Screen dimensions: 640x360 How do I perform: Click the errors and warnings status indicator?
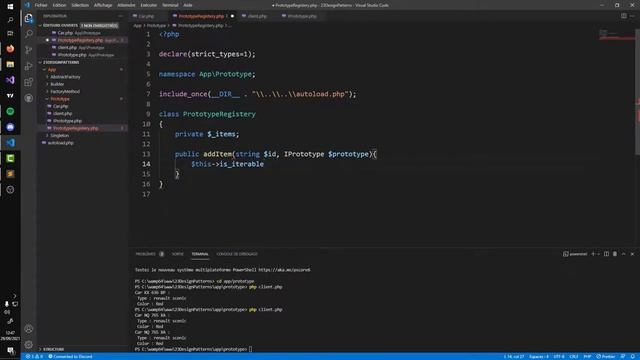tap(34, 356)
